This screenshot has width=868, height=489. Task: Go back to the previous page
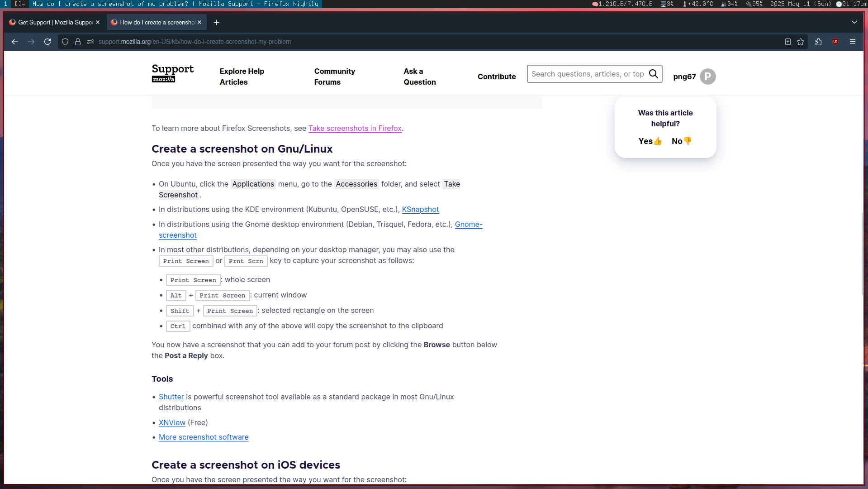point(15,42)
